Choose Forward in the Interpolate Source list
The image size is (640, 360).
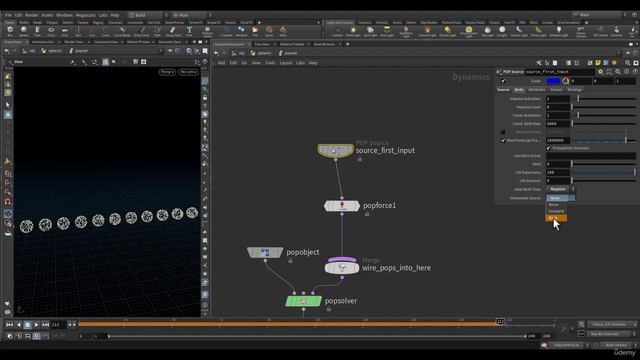coord(556,211)
